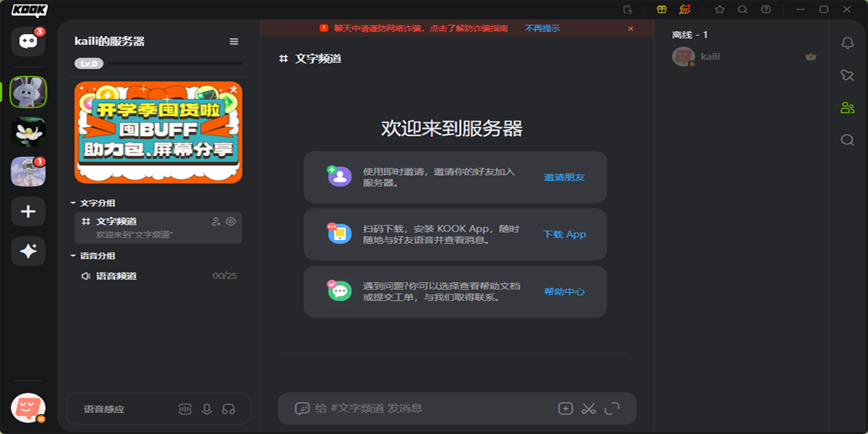Open the emoji picker in the message input
868x434 pixels.
pyautogui.click(x=302, y=408)
